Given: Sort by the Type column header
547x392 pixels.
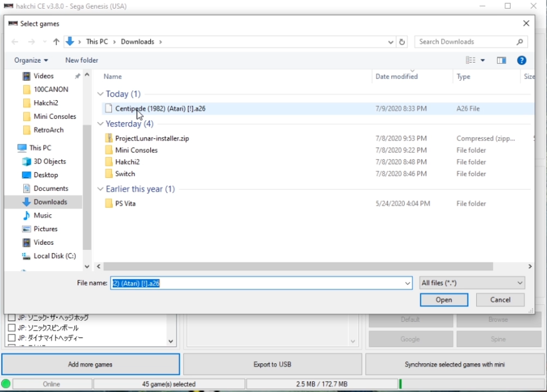Looking at the screenshot, I should 463,76.
